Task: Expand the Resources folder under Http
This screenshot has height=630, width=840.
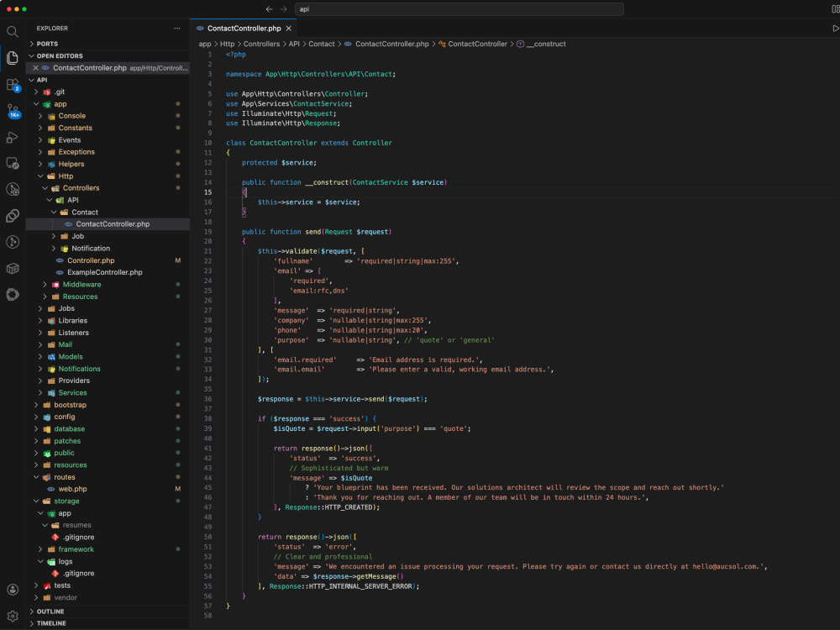Action: [108, 297]
